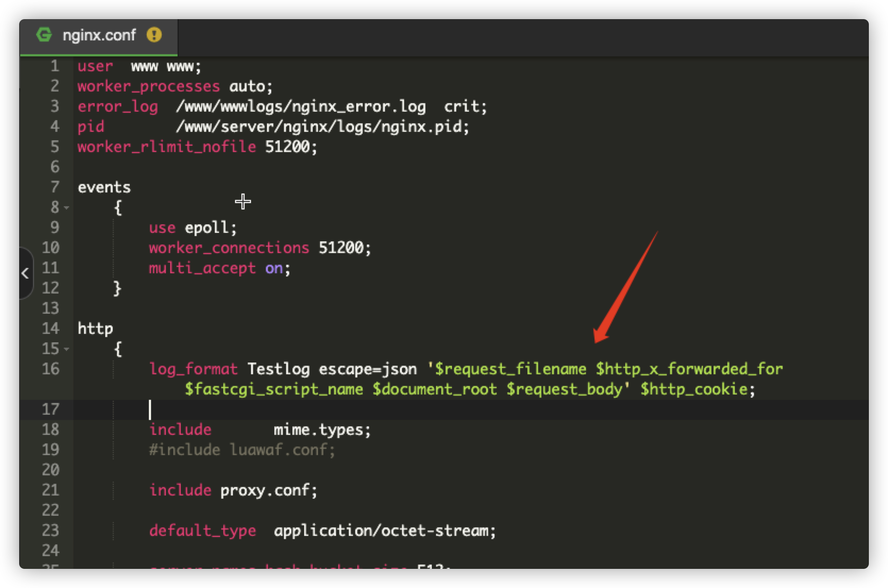Viewport: 888px width, 588px height.
Task: Click line number 23 in the gutter
Action: [x=51, y=531]
